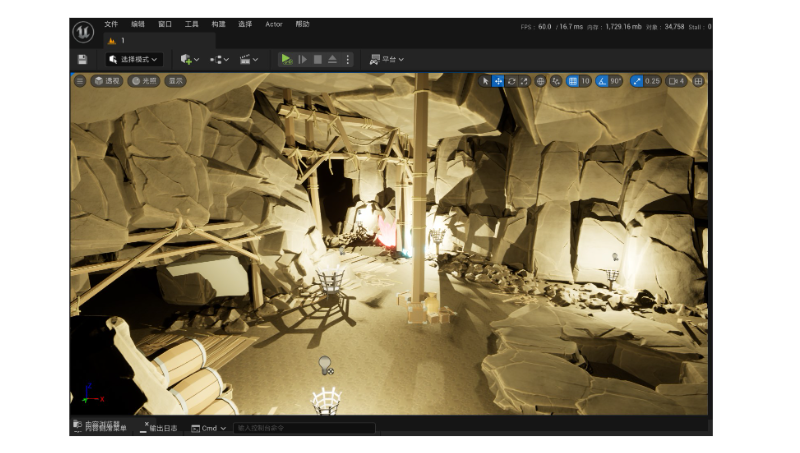Open the blueprints dropdown in the toolbar
Viewport: 800px width, 453px height.
click(219, 60)
